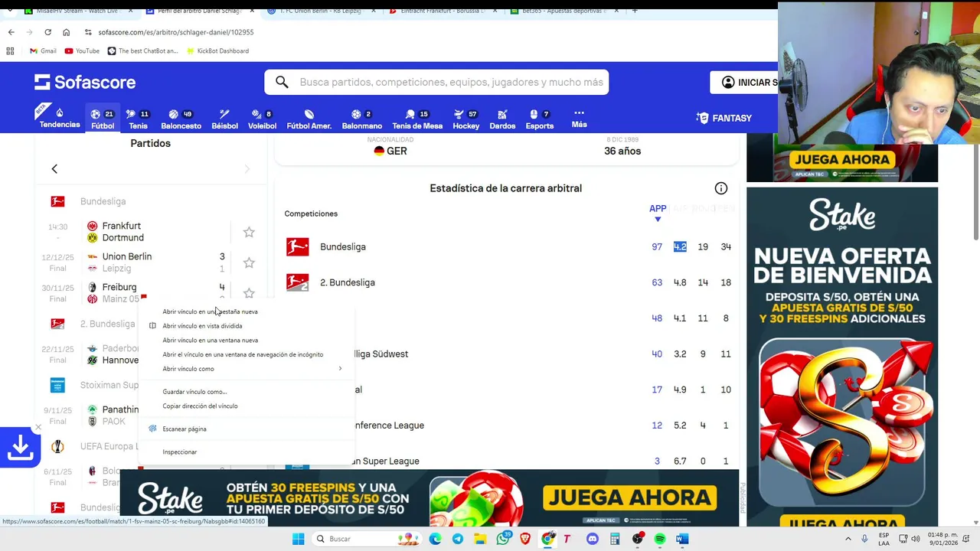Click the INICIAR SESIÓN button
980x551 pixels.
744,83
